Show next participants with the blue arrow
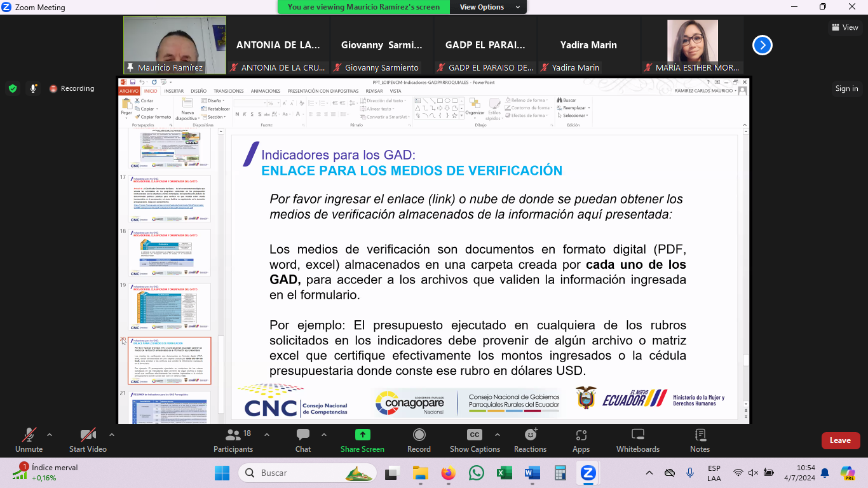Screen dimensions: 868x488 click(x=763, y=45)
